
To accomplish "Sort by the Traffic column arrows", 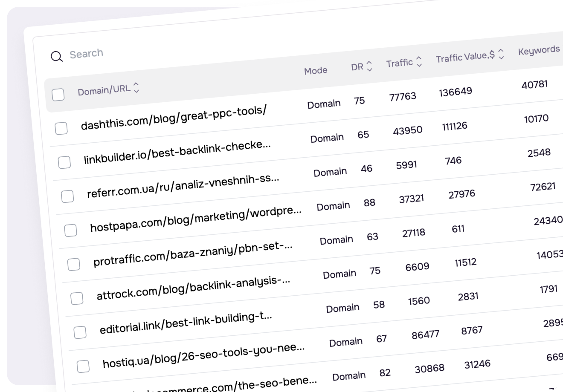I will click(x=419, y=62).
